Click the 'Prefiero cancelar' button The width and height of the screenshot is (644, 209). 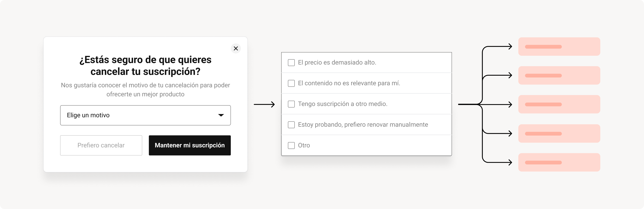[101, 145]
